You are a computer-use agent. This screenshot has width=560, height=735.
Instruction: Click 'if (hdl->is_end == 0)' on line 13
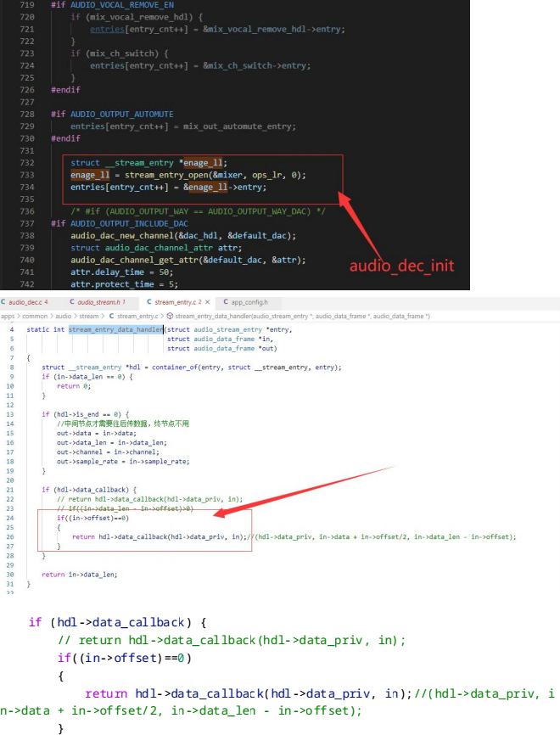coord(81,414)
